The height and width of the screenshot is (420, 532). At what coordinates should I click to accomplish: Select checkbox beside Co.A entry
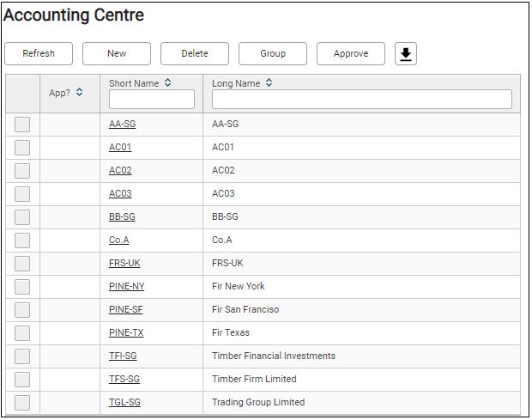(x=22, y=240)
